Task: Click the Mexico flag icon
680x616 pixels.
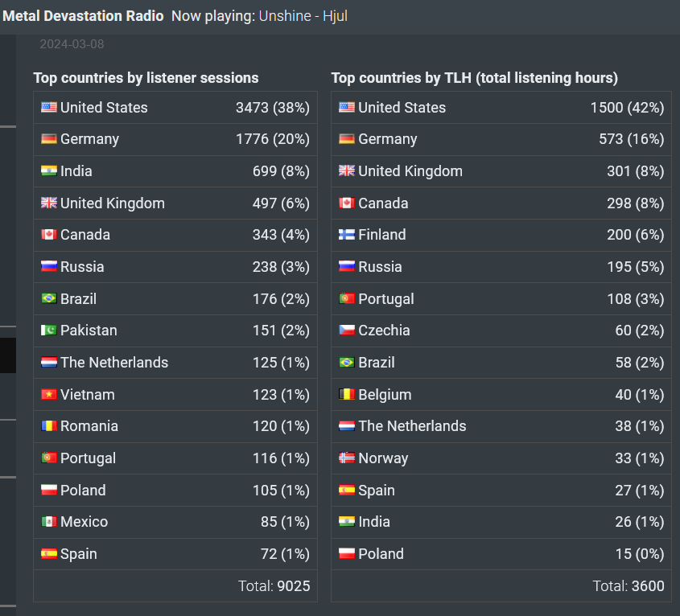Action: [x=49, y=522]
